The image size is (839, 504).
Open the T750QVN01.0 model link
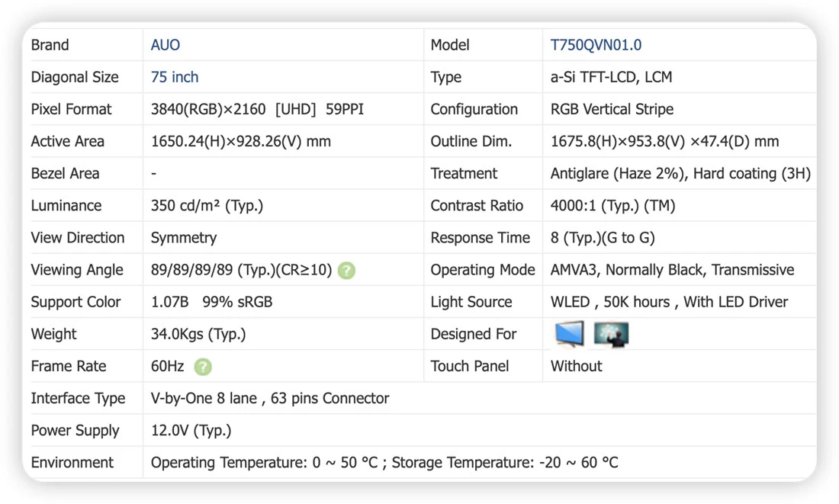coord(596,45)
